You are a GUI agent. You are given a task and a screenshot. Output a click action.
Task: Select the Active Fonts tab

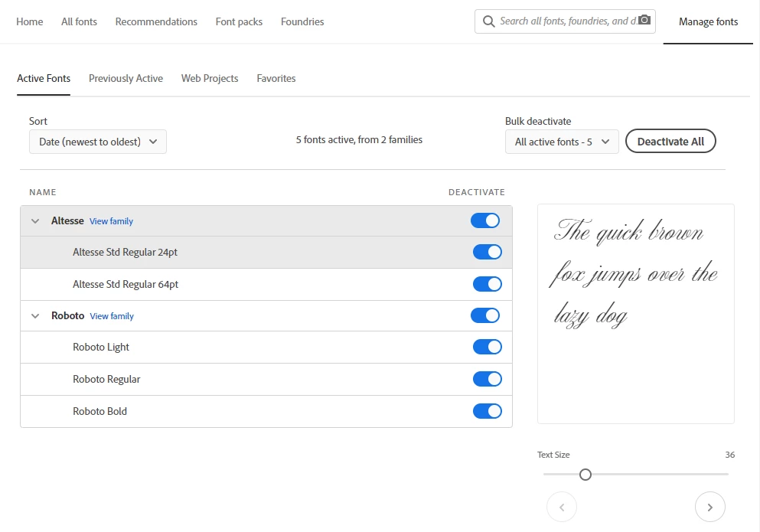pos(44,79)
